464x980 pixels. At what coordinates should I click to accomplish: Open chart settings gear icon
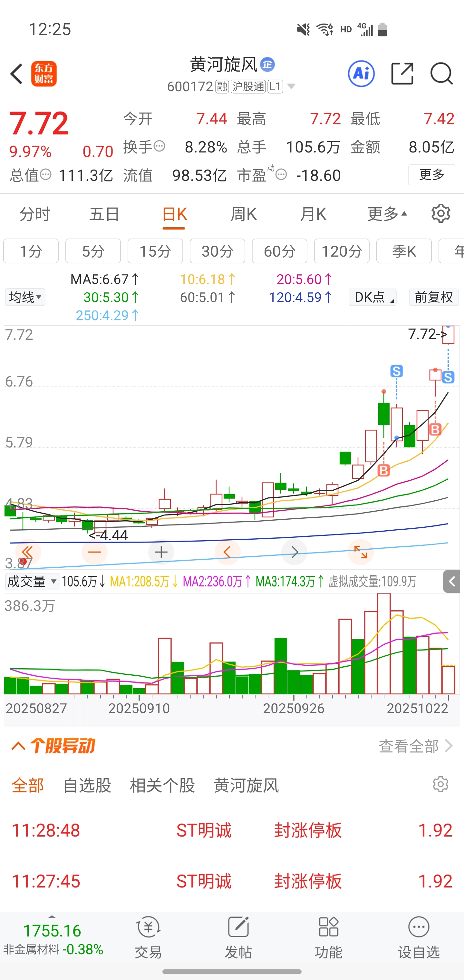tap(440, 214)
